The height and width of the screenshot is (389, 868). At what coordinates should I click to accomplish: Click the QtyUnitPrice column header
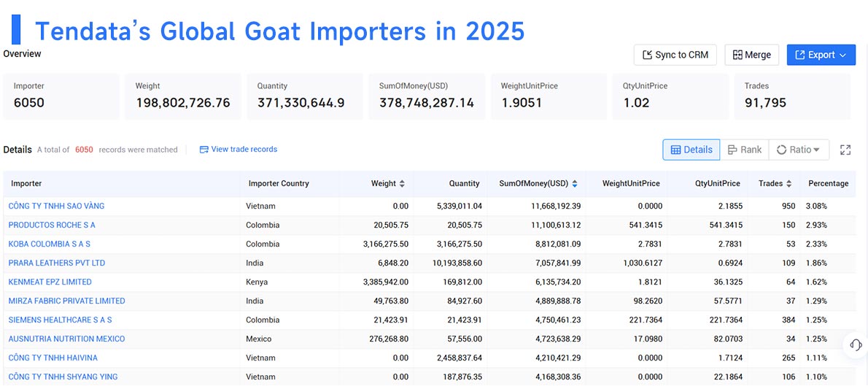tap(718, 183)
